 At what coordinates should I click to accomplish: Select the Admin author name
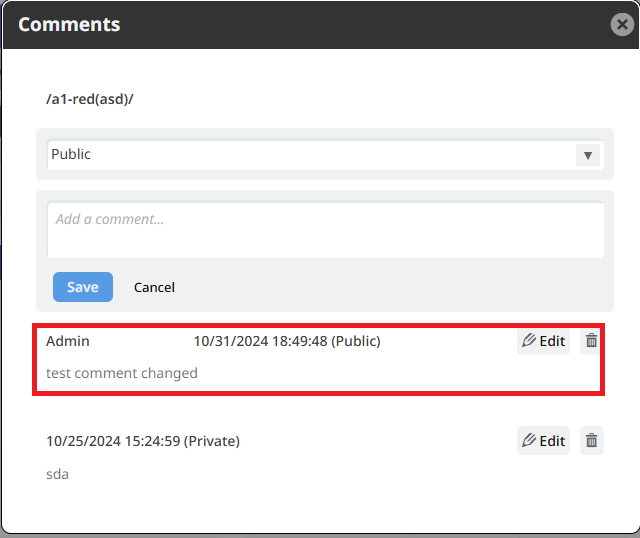[68, 341]
